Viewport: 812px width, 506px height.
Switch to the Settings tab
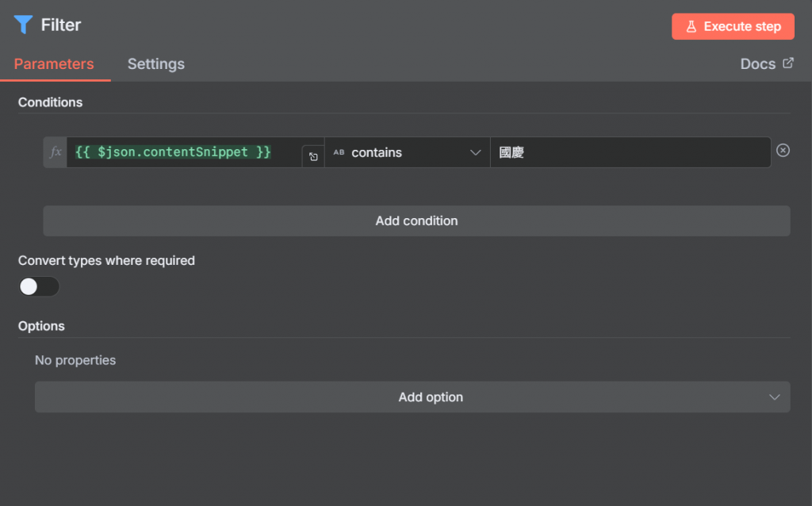coord(156,64)
